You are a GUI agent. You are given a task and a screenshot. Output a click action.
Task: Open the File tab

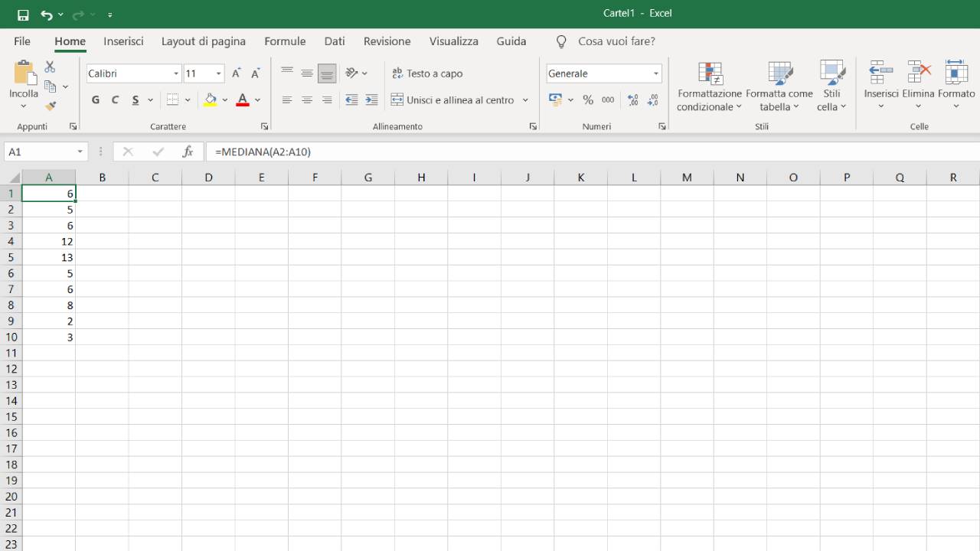pyautogui.click(x=22, y=41)
